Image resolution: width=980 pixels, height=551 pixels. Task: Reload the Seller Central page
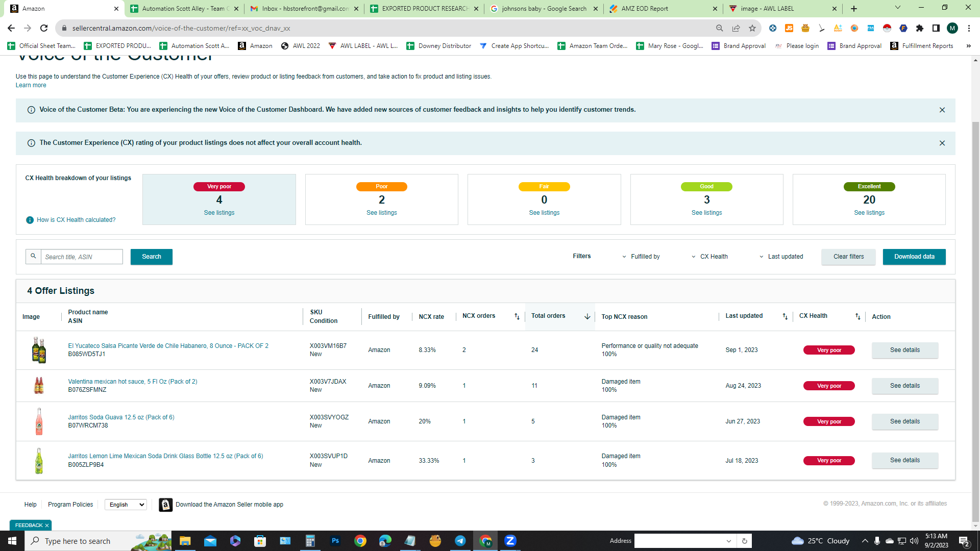(44, 28)
